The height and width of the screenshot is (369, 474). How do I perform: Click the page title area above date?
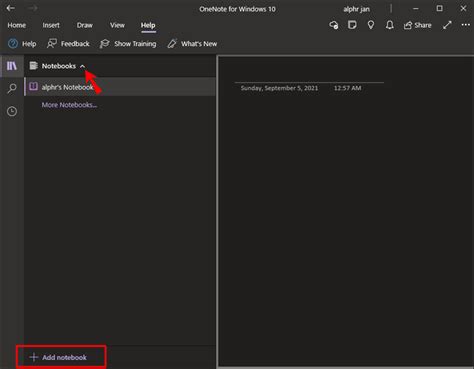tap(309, 73)
